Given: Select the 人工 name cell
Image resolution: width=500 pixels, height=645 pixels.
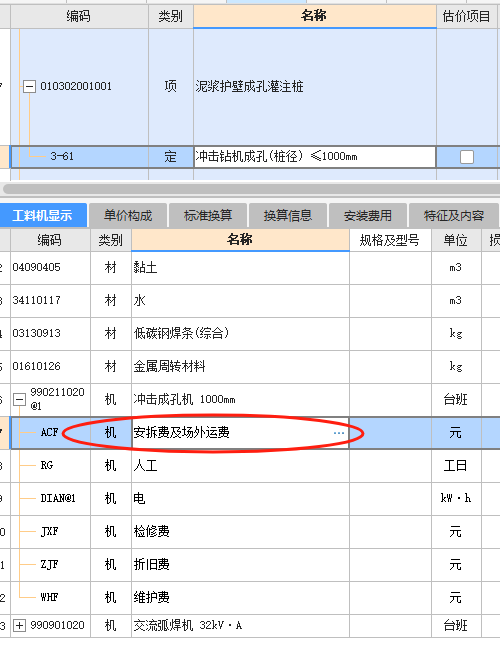Looking at the screenshot, I should click(x=240, y=466).
